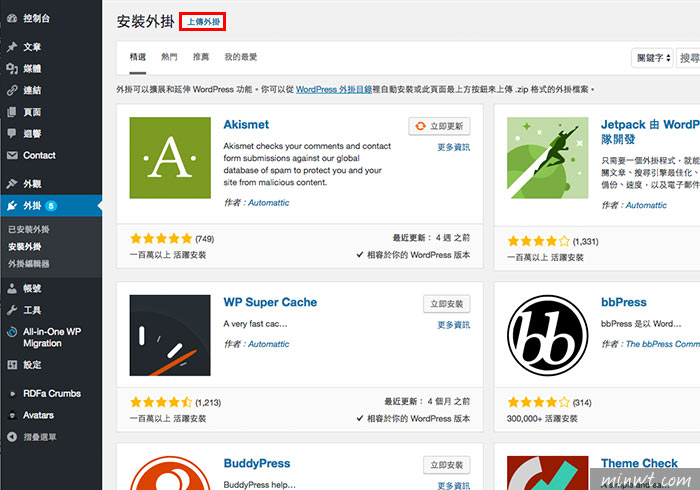Click the icon beside RDFa Crumbs
The image size is (700, 490).
coord(12,394)
